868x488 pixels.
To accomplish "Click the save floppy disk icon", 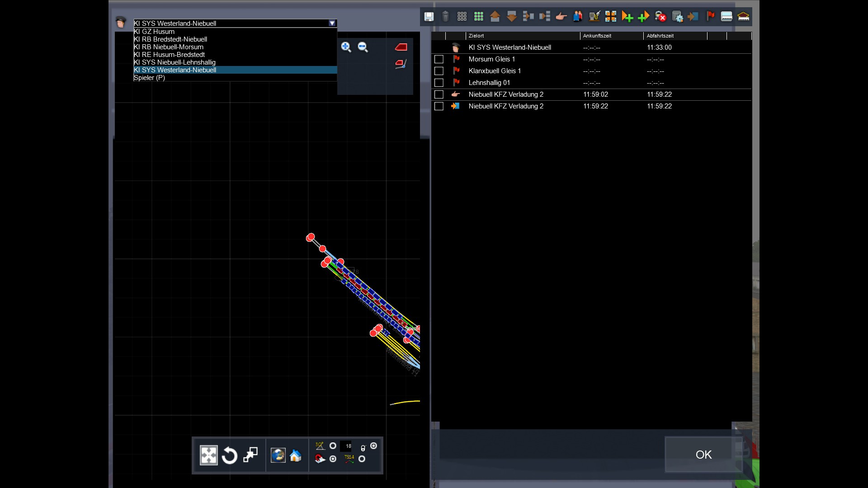I will (429, 17).
